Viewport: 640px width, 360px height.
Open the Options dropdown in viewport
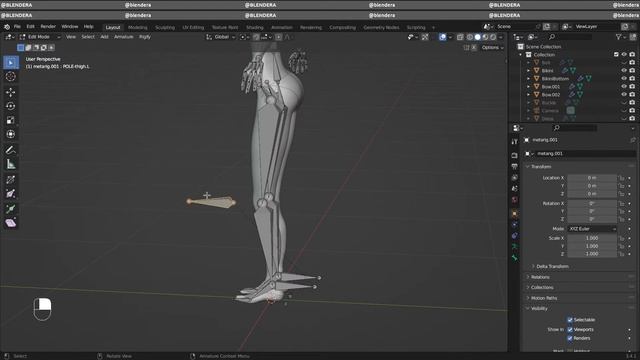click(492, 48)
